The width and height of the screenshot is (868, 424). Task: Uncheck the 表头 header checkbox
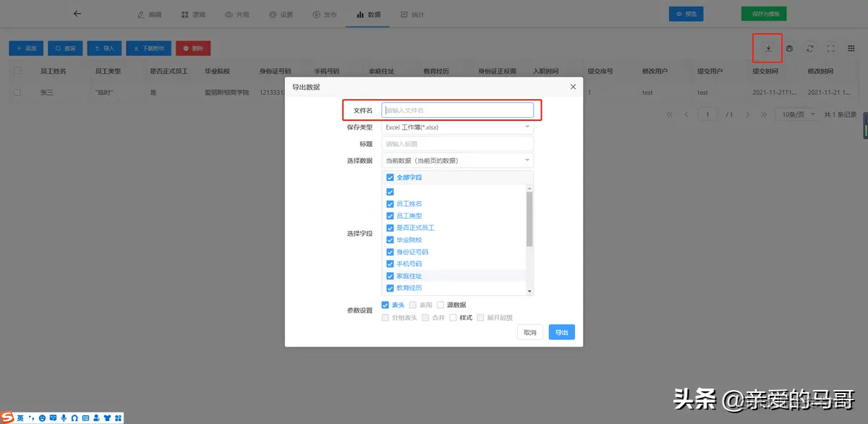pos(385,305)
